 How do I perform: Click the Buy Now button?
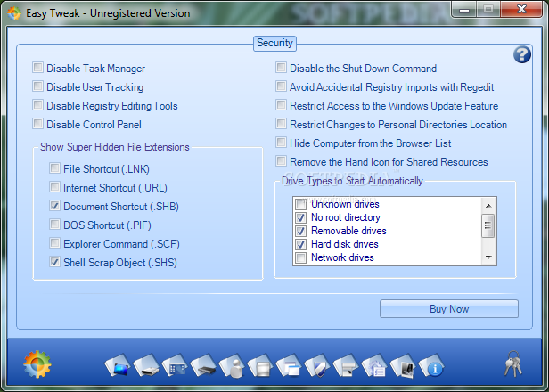click(x=449, y=308)
